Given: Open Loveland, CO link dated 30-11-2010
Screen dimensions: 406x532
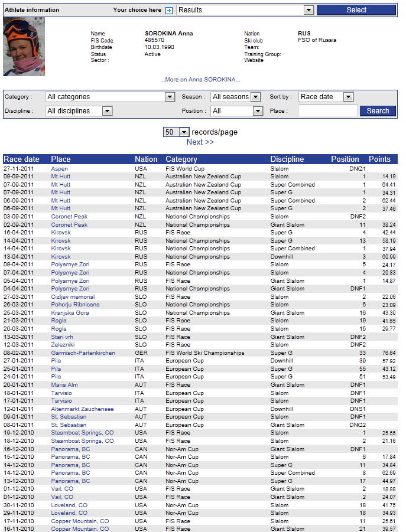Looking at the screenshot, I should [69, 505].
